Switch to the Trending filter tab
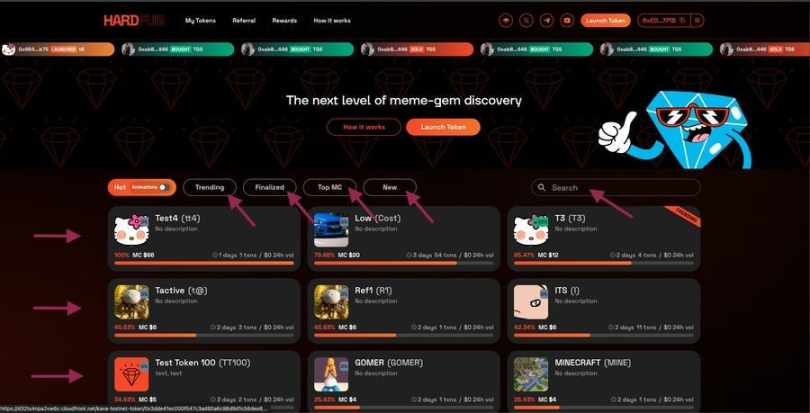Image resolution: width=810 pixels, height=413 pixels. [210, 187]
